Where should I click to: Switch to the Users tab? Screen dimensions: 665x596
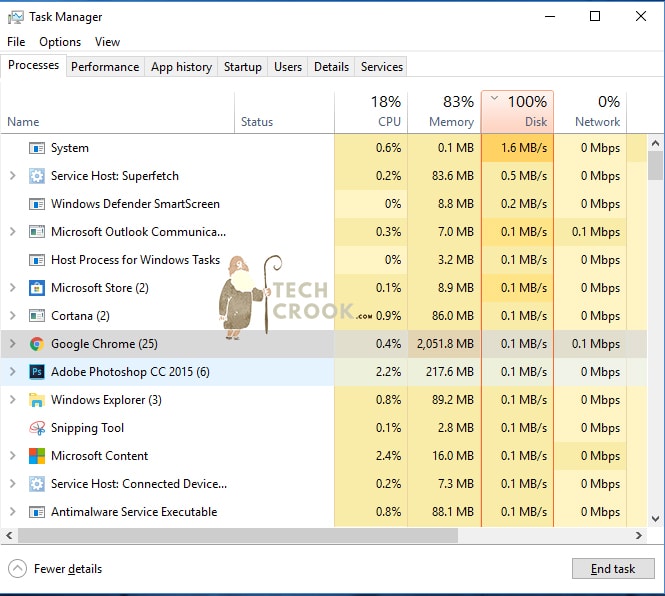[x=288, y=67]
